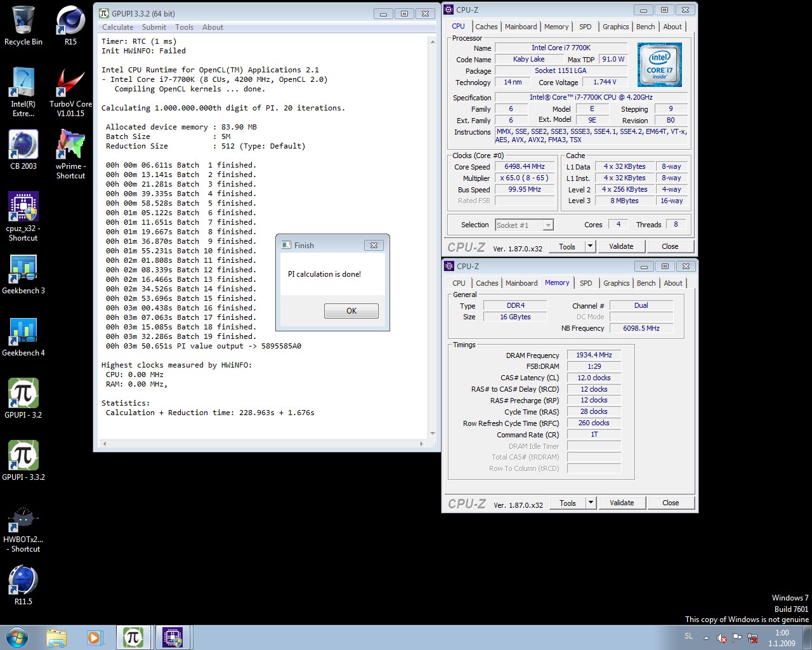Switch to CPU tab in bottom CPU-Z
The height and width of the screenshot is (650, 812).
(459, 283)
